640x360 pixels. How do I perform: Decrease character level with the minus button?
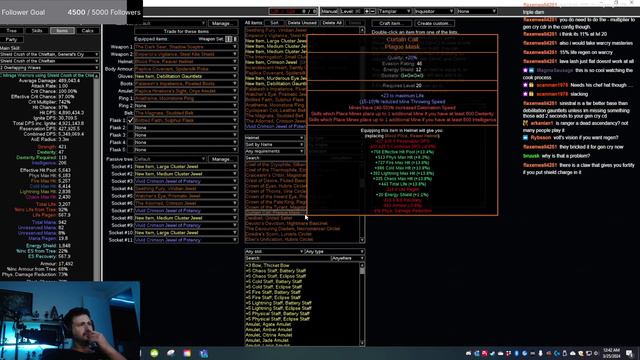[x=372, y=11]
